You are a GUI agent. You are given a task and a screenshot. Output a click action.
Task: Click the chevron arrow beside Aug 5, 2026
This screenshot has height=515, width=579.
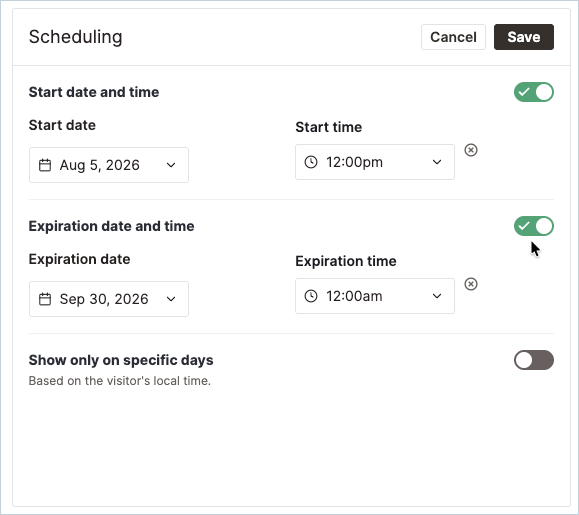(x=171, y=165)
